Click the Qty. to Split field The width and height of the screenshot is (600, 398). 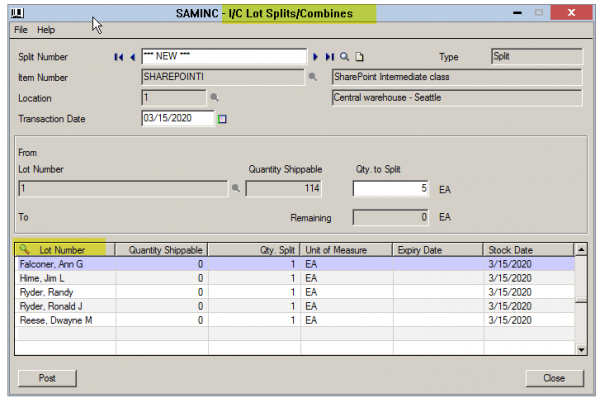click(391, 188)
